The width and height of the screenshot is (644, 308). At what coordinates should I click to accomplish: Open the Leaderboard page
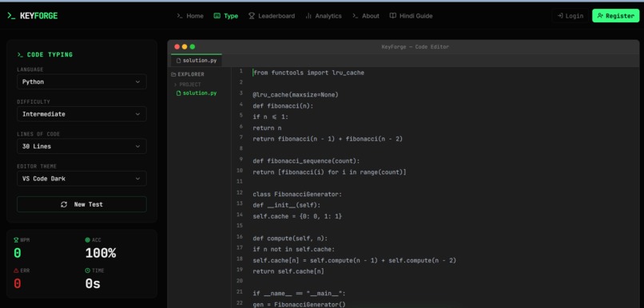pos(272,16)
